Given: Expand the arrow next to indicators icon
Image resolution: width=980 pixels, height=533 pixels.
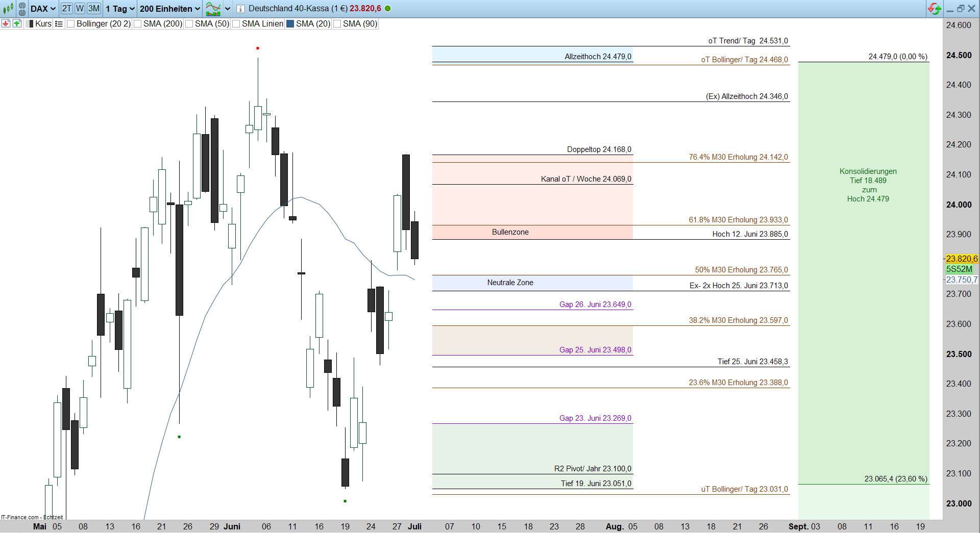Looking at the screenshot, I should pos(228,9).
